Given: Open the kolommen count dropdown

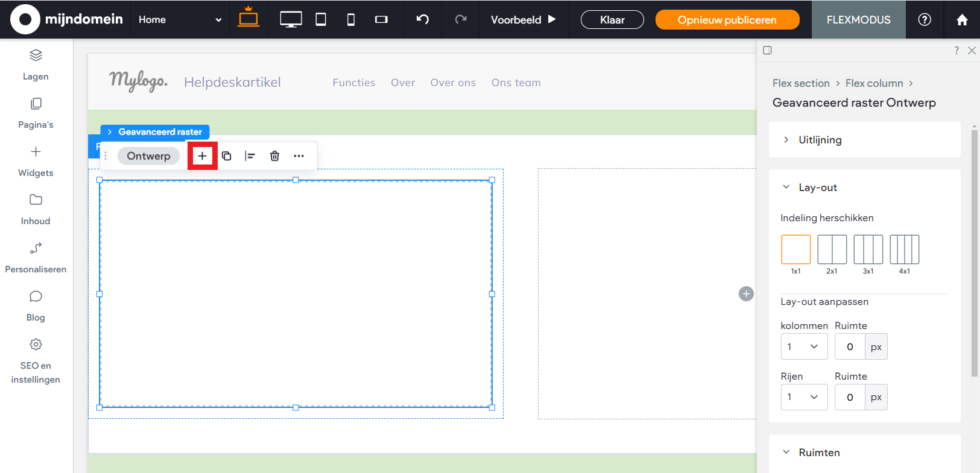Looking at the screenshot, I should point(804,346).
